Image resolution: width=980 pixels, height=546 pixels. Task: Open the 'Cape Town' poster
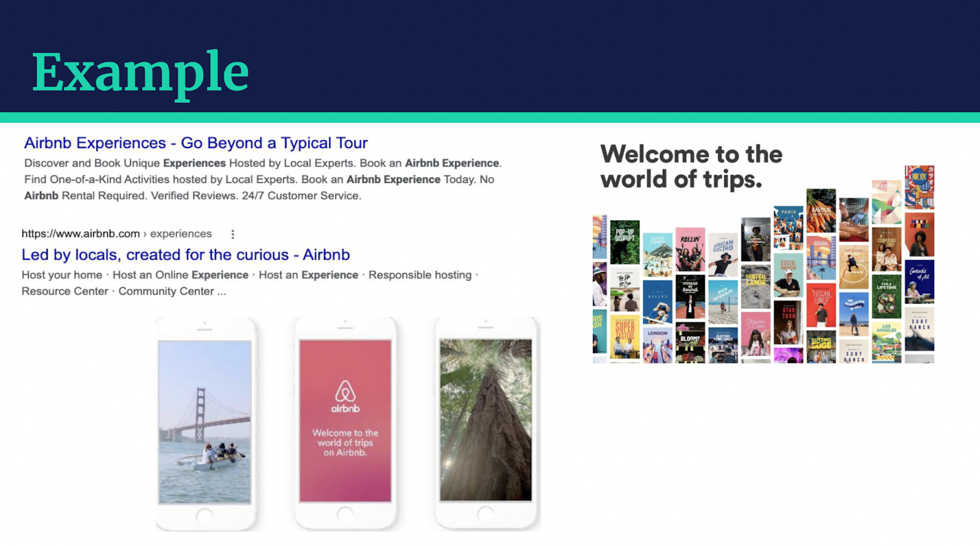pos(658,255)
